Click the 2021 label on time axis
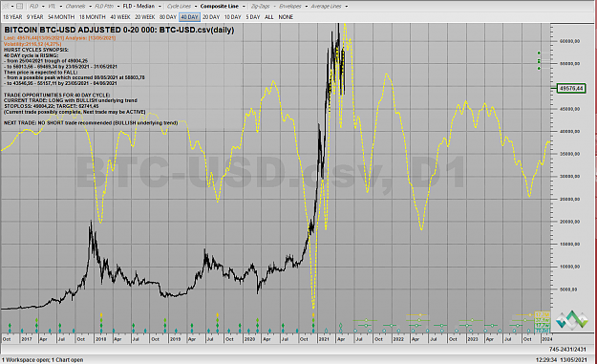Screen dimensions: 597x364 (x=324, y=339)
